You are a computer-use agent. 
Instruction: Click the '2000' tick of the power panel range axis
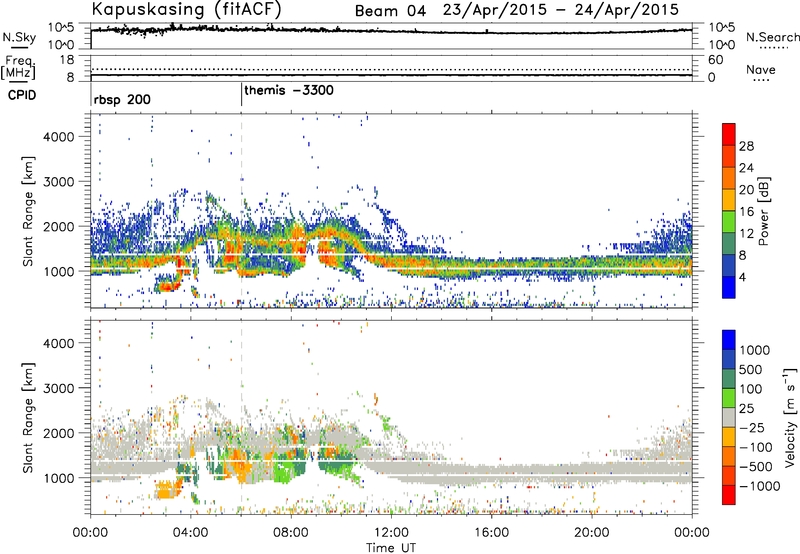tap(58, 226)
